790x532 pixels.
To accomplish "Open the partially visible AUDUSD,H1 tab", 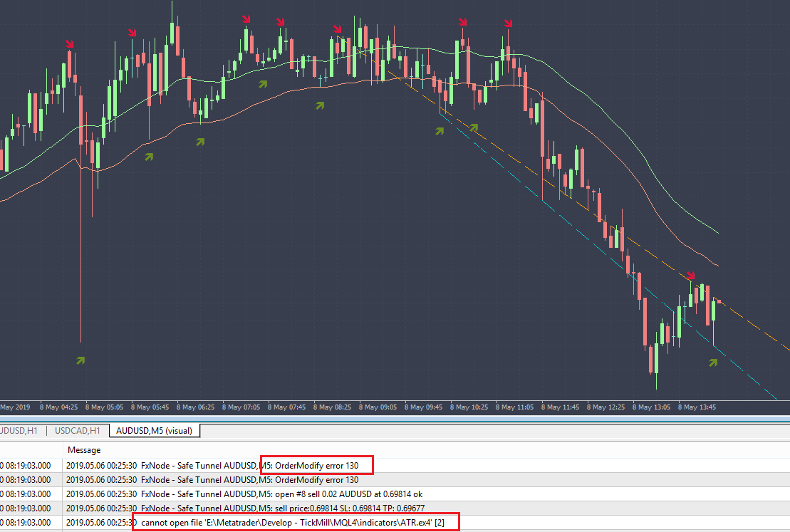I will pyautogui.click(x=20, y=430).
